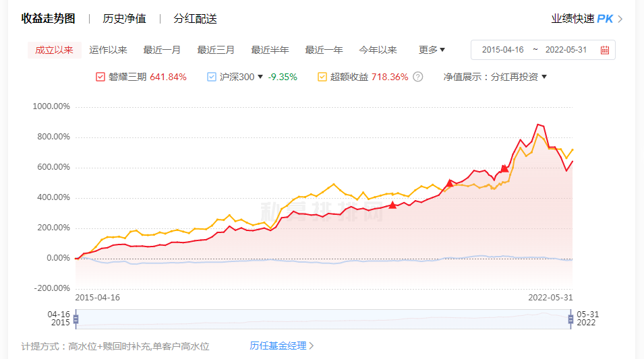
Task: Click the excess return help question mark
Action: (x=417, y=77)
